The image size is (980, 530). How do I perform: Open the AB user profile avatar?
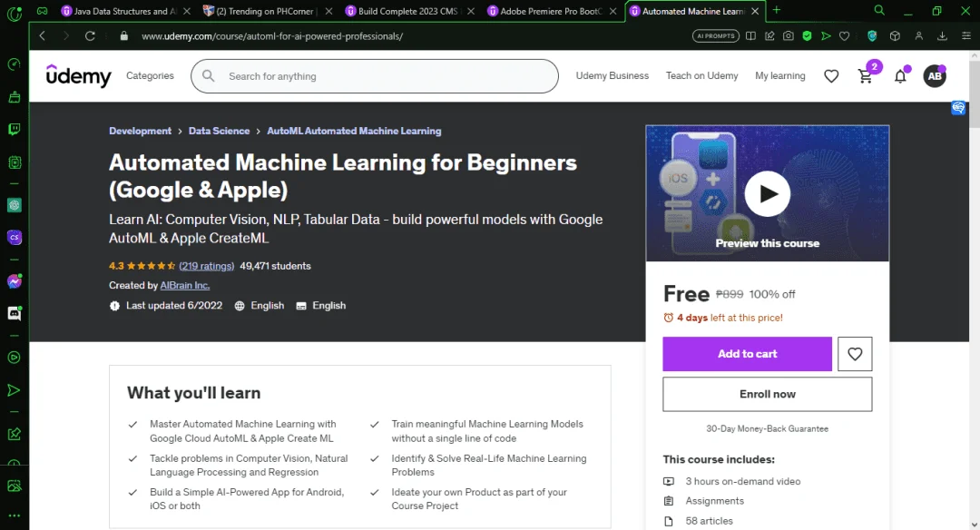click(935, 76)
